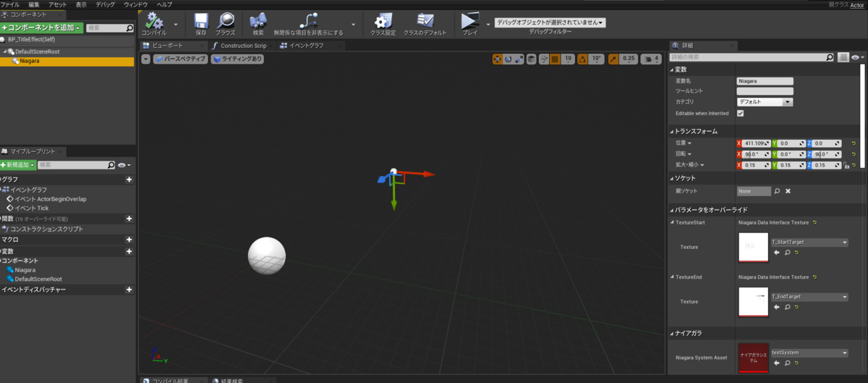
Task: Open the T_StartTarget texture dropdown
Action: coord(809,242)
